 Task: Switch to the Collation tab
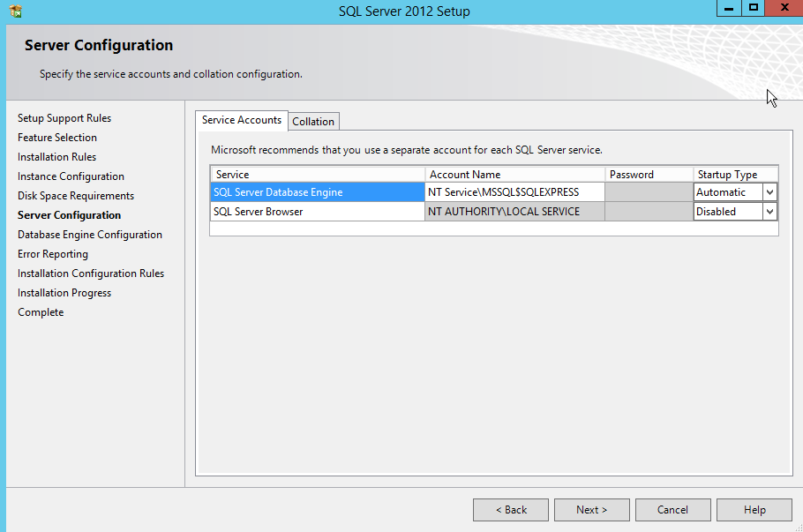click(313, 122)
